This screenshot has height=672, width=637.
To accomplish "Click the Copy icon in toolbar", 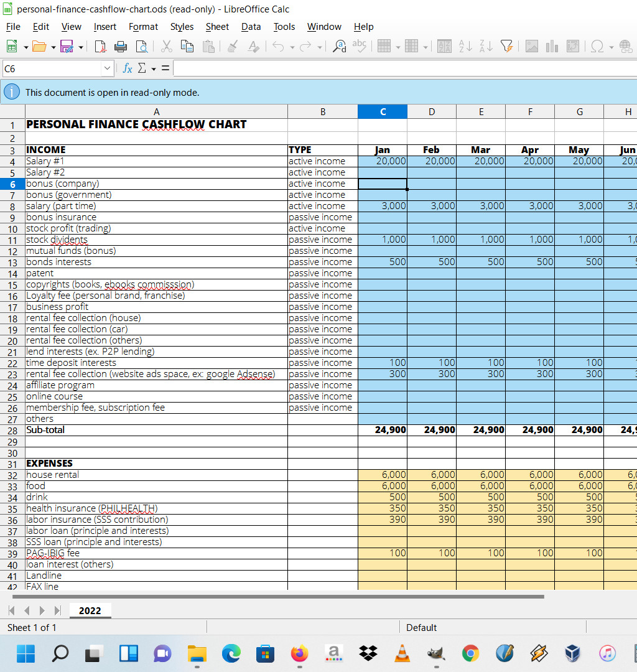I will (187, 46).
